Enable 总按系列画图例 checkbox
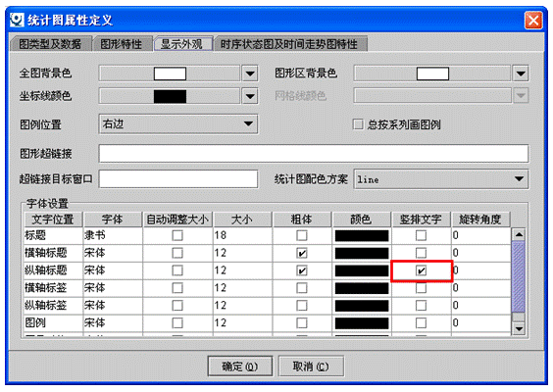 [358, 124]
